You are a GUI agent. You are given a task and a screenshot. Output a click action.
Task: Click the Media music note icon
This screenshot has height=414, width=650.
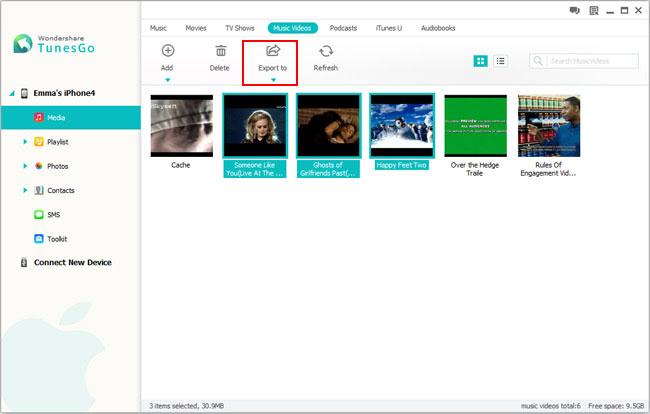coord(39,117)
